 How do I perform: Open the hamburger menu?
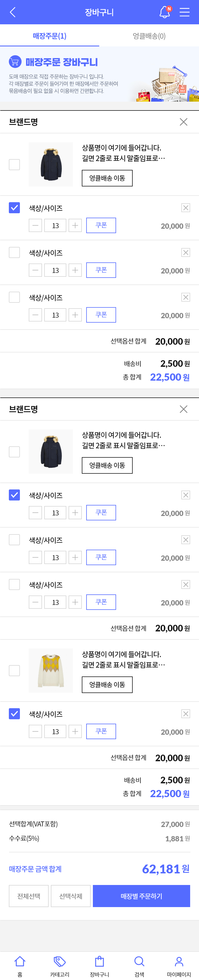tap(185, 12)
